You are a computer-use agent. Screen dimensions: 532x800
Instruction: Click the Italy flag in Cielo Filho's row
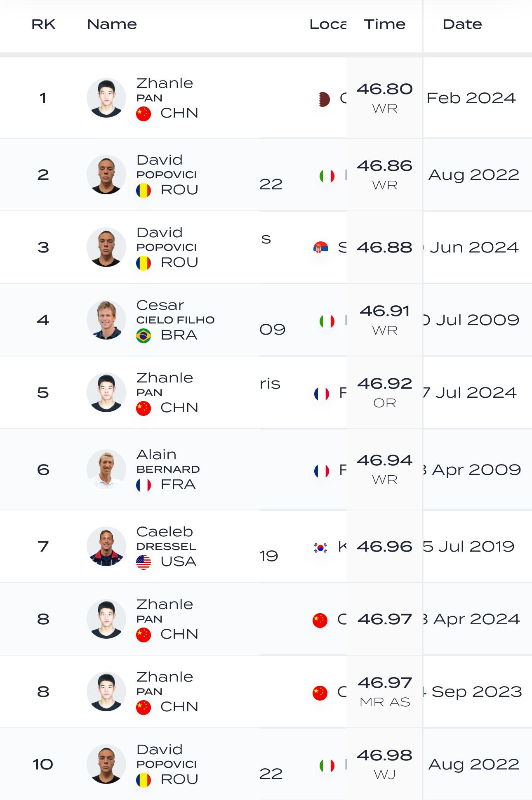[x=327, y=321]
